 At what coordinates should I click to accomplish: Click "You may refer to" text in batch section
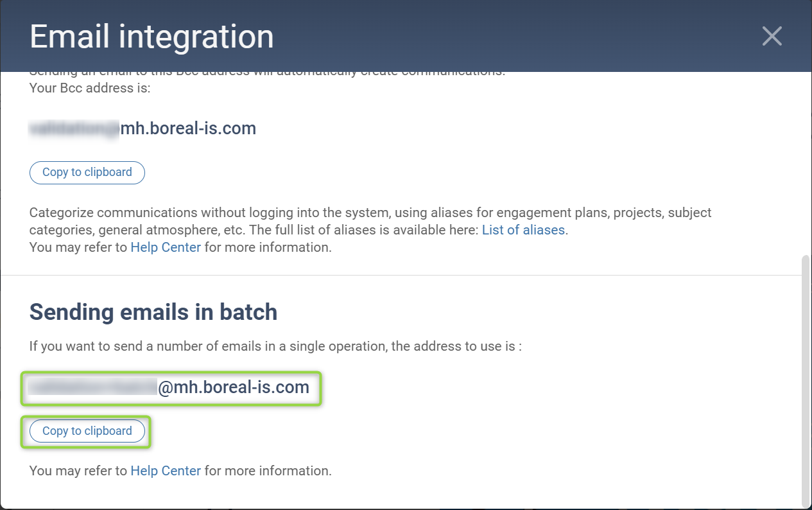tap(78, 471)
